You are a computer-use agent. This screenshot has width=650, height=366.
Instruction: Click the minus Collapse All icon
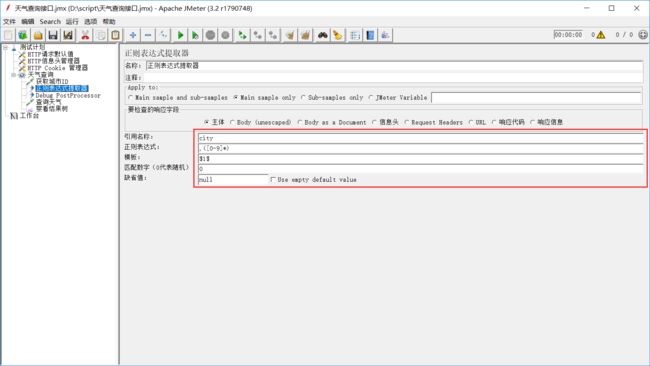pos(148,35)
